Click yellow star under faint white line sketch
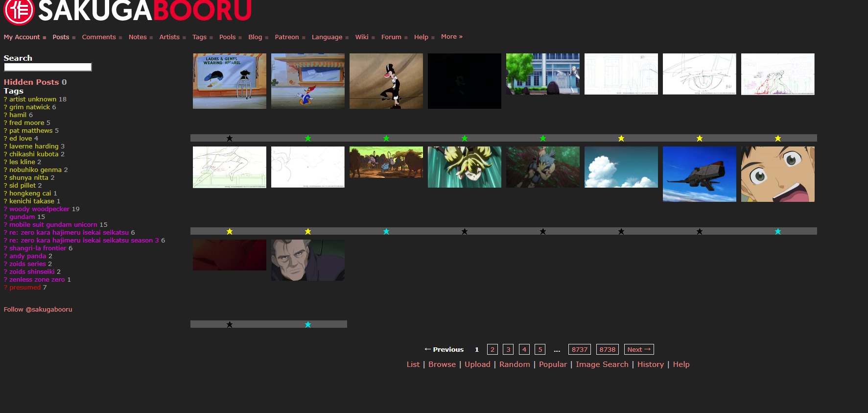The image size is (868, 413). point(308,232)
